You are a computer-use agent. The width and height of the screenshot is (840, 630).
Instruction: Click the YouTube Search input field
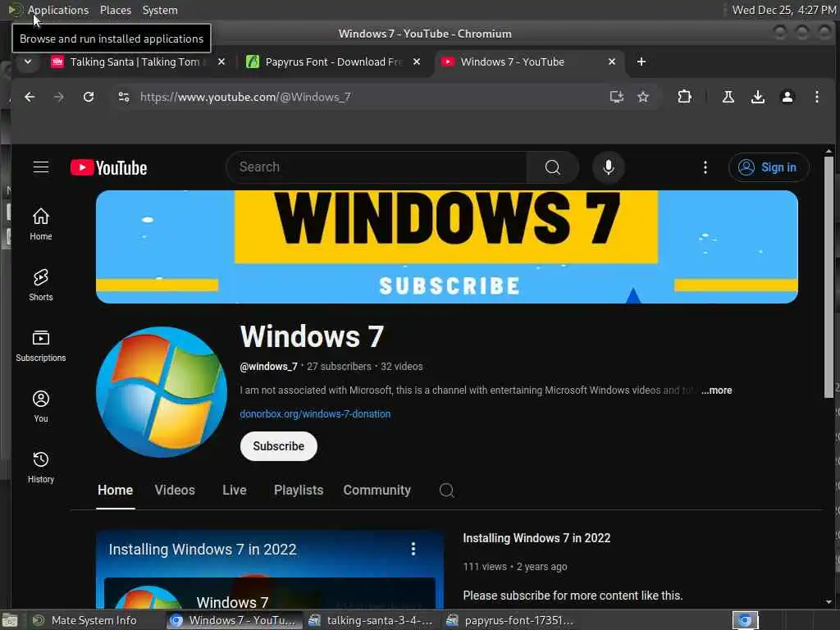tap(377, 167)
